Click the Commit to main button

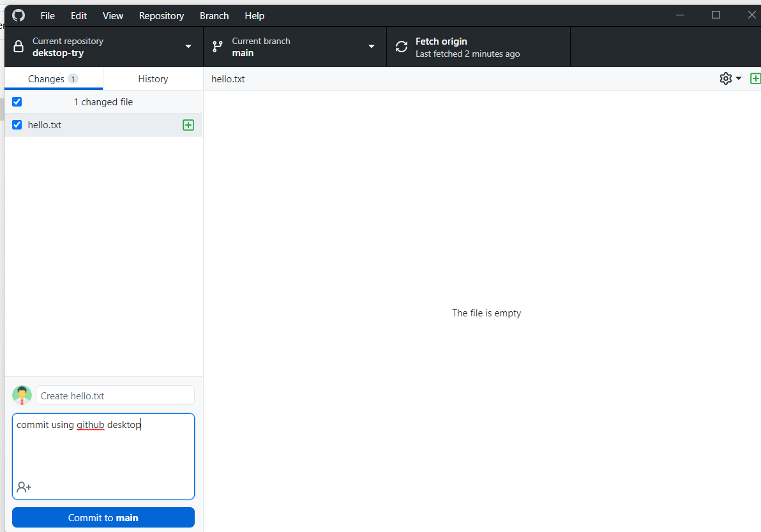[103, 517]
